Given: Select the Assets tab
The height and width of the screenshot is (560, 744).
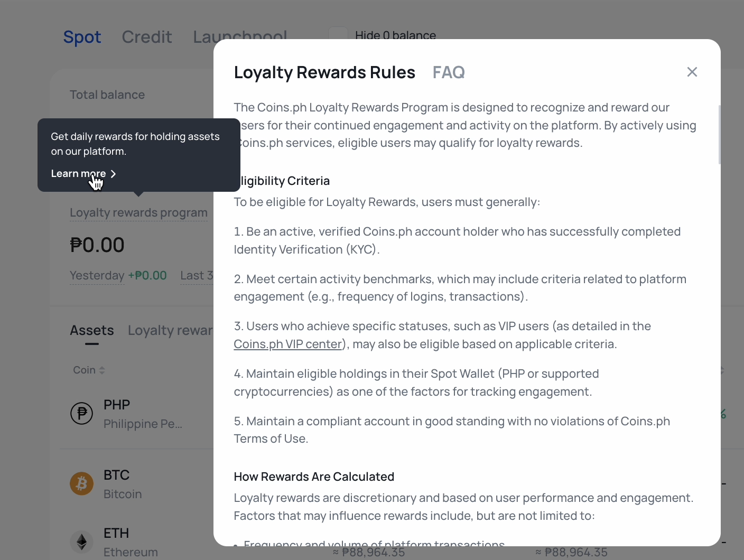Looking at the screenshot, I should 92,331.
